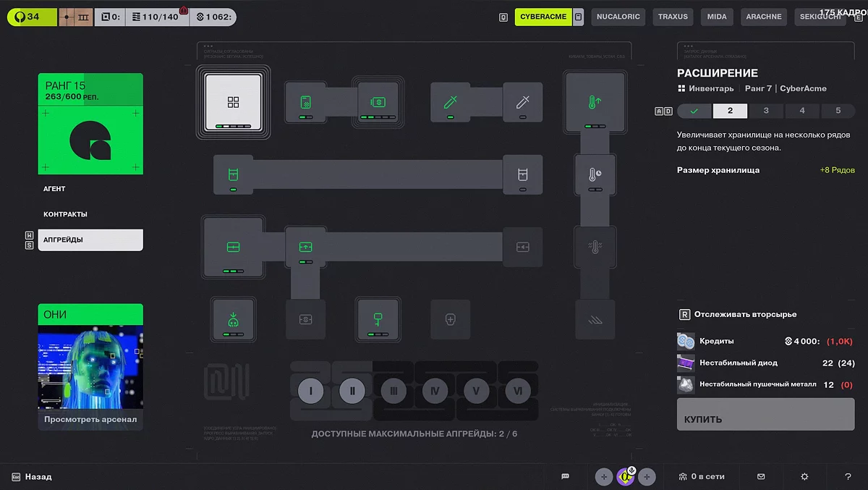This screenshot has height=490, width=868.
Task: Open the 0 в сети friends list
Action: [702, 476]
